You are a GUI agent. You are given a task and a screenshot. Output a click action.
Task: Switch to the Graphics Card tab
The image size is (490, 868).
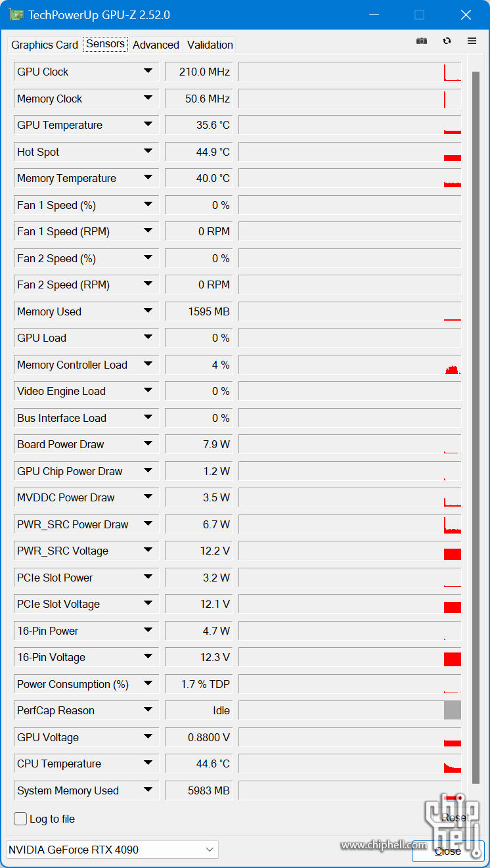pos(45,45)
